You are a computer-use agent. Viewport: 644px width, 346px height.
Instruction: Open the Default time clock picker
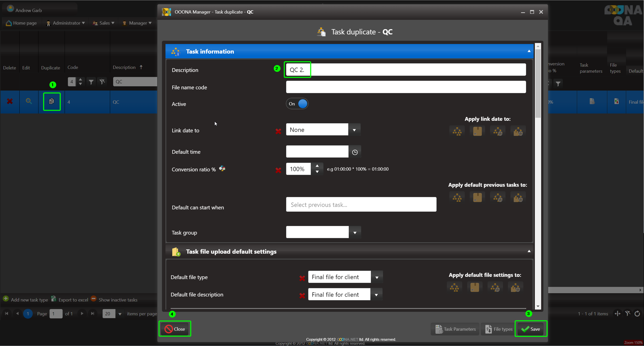coord(355,152)
